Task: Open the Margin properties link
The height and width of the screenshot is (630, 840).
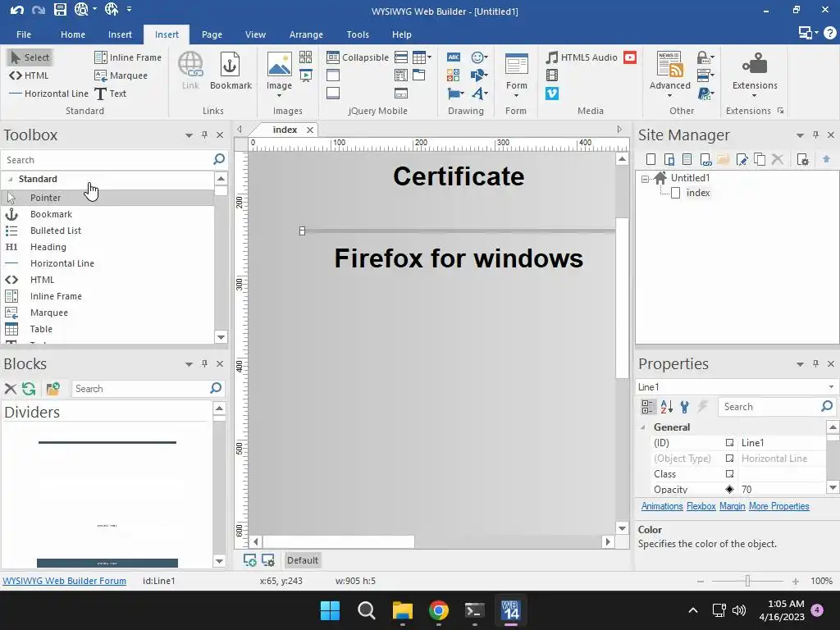Action: 732,506
